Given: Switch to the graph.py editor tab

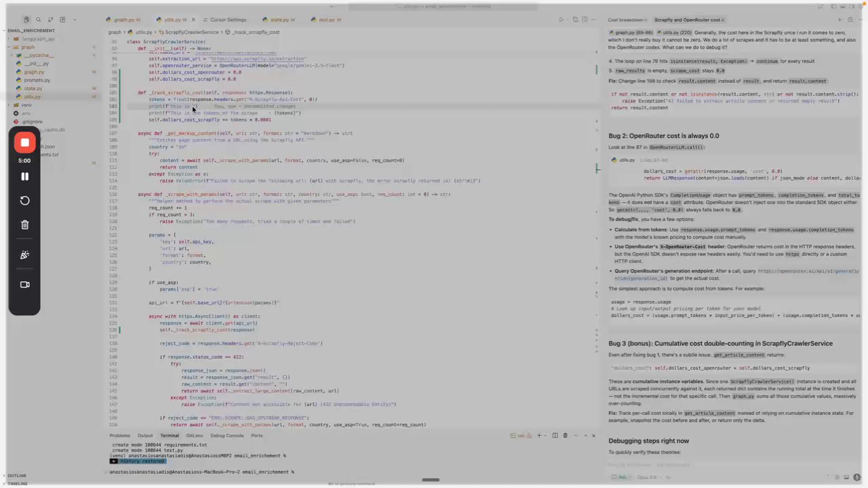Looking at the screenshot, I should 123,20.
